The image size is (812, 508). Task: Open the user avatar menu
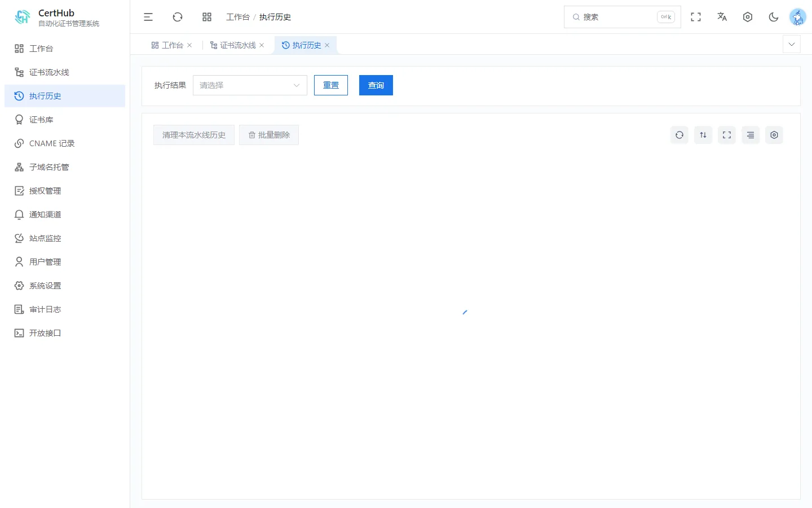click(x=798, y=17)
